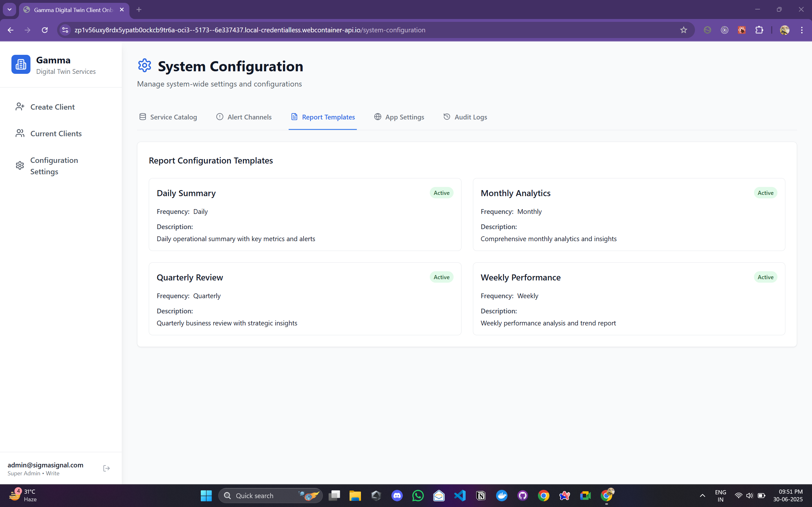Expand the browser tab search dropdown

(x=10, y=10)
